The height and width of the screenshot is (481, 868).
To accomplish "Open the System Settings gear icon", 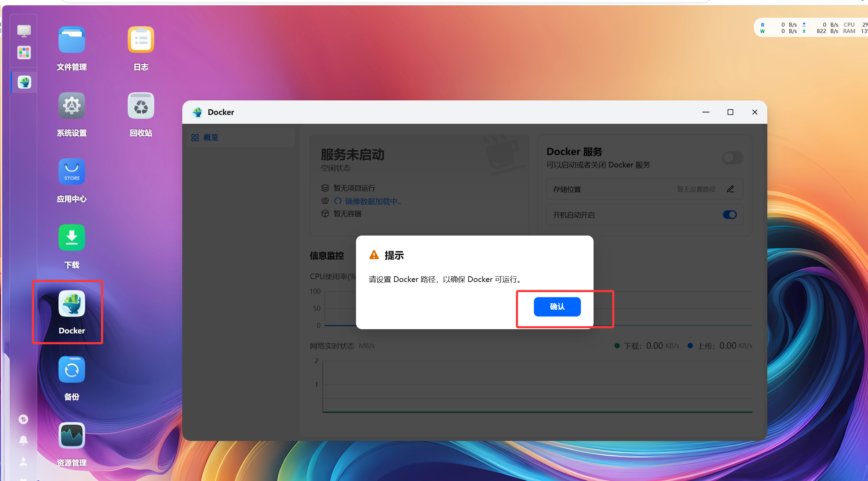I will [72, 106].
